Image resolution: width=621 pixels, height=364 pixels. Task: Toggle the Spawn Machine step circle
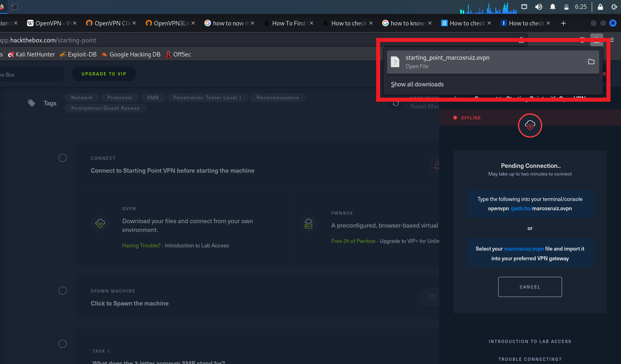[63, 290]
